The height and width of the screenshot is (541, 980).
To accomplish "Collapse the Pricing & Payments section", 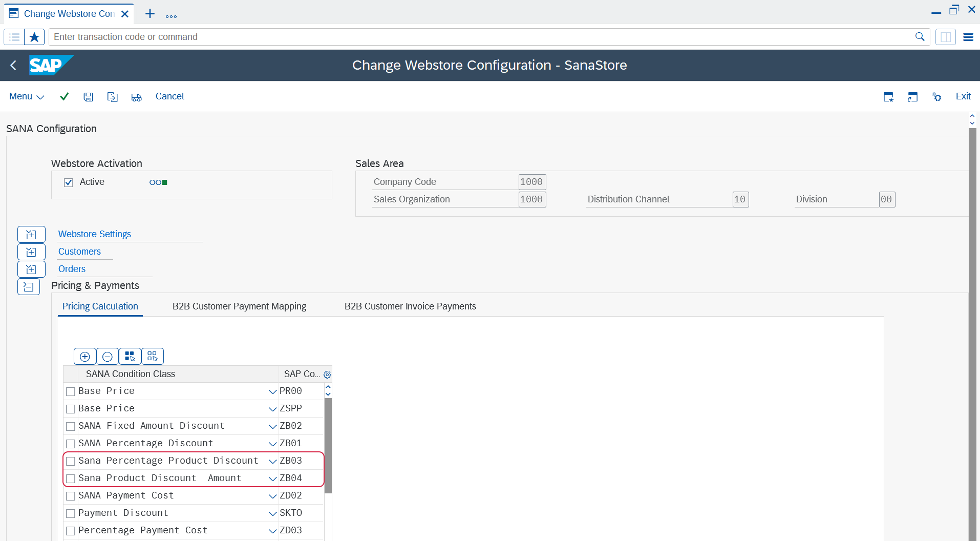I will 29,287.
